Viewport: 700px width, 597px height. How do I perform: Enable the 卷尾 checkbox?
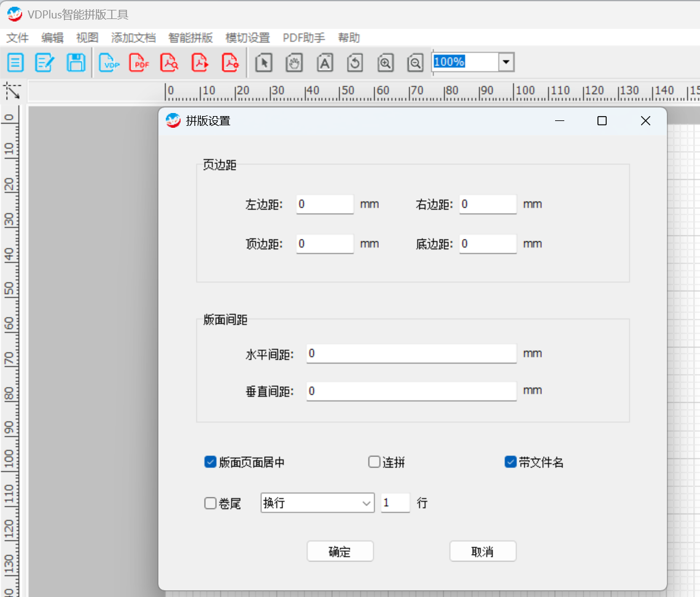[x=210, y=503]
